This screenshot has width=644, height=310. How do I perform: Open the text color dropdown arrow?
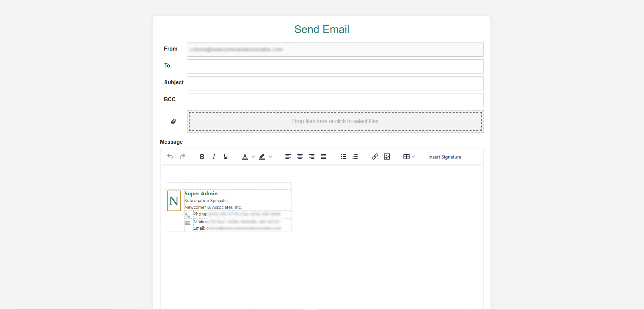coord(253,157)
